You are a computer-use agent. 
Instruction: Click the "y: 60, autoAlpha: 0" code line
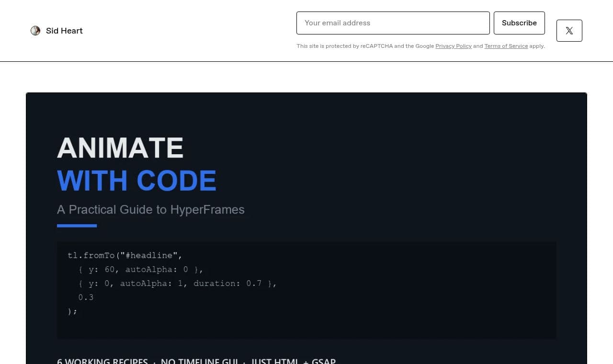click(x=141, y=270)
